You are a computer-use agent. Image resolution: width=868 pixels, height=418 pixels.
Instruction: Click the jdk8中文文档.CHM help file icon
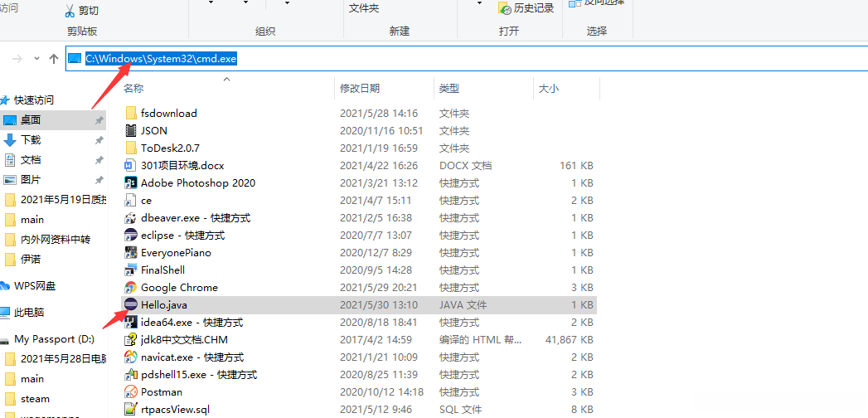[x=131, y=339]
